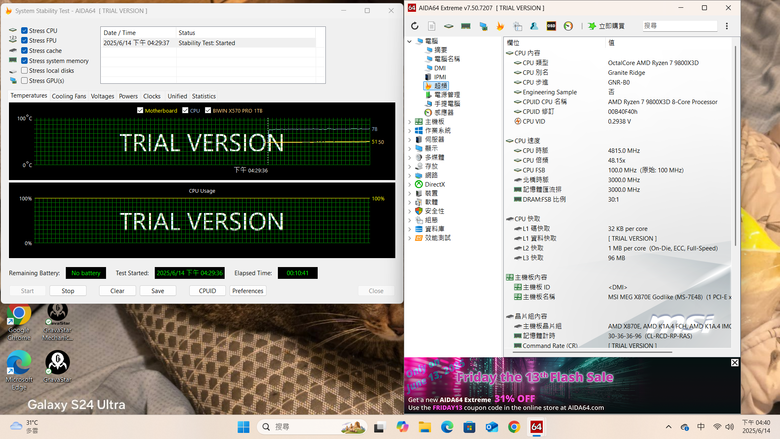780x439 pixels.
Task: Open Google Chrome desktop shortcut
Action: click(19, 322)
